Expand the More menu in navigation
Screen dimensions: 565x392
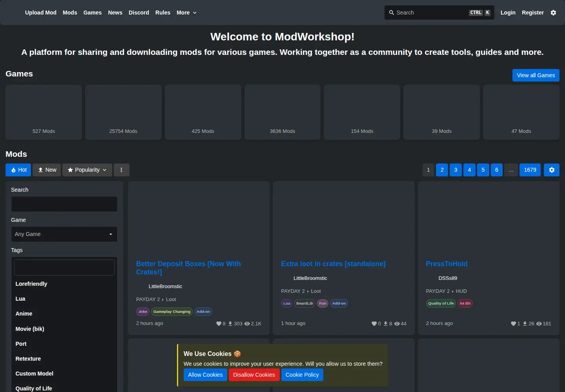coord(186,13)
